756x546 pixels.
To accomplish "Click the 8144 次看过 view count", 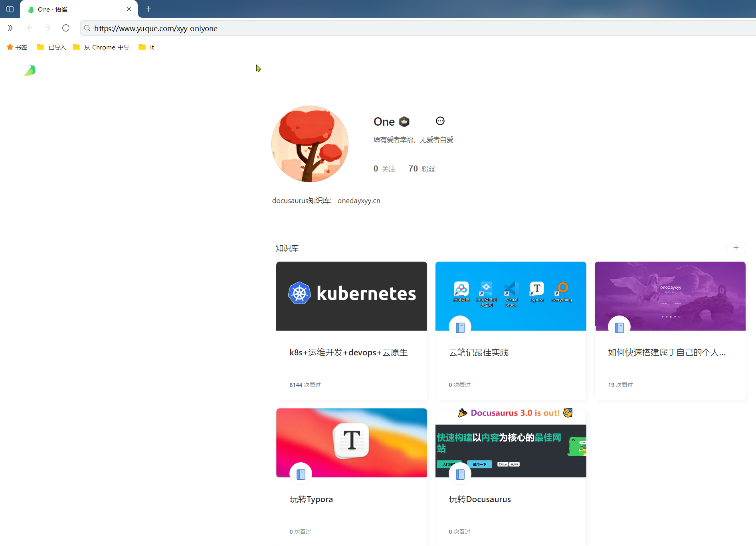I will coord(305,385).
